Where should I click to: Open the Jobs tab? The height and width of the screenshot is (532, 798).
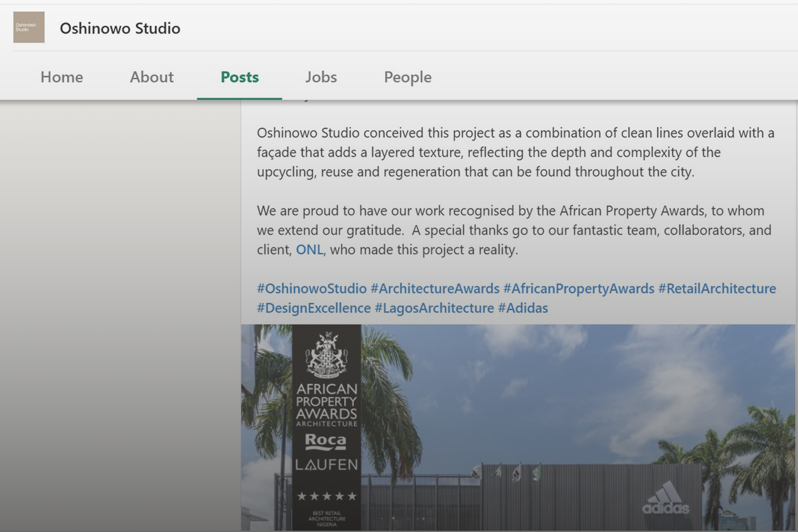pos(321,77)
